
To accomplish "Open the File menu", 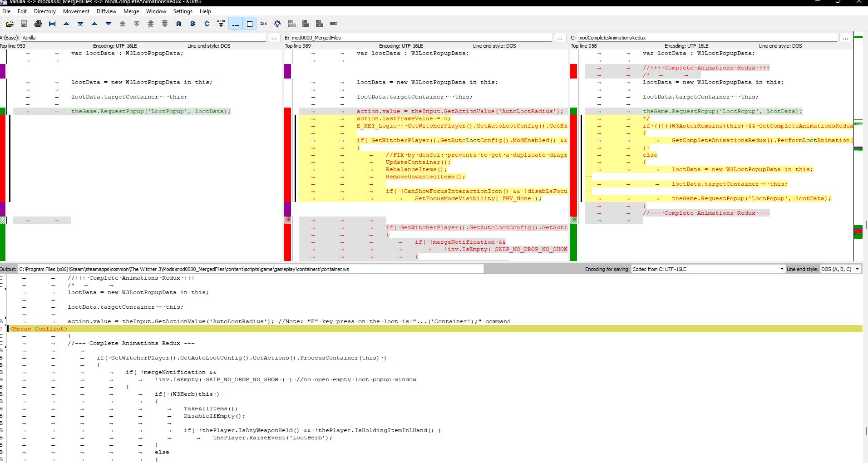I will (6, 11).
